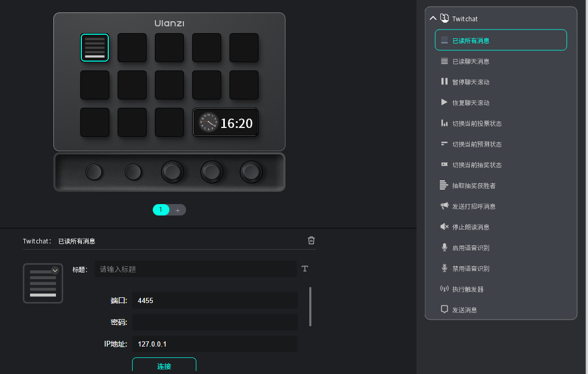Click the clock widget showing 16:20
588x374 pixels.
click(225, 123)
